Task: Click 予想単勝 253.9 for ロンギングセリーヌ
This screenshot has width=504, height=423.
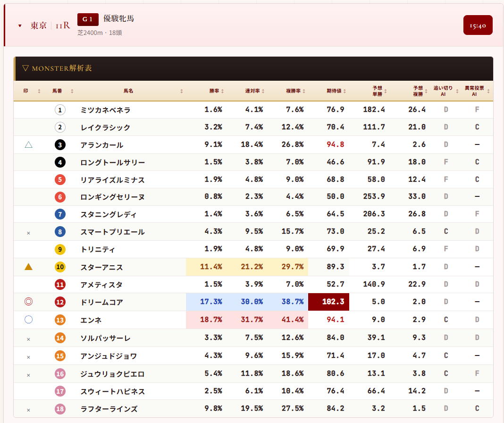Action: click(374, 196)
